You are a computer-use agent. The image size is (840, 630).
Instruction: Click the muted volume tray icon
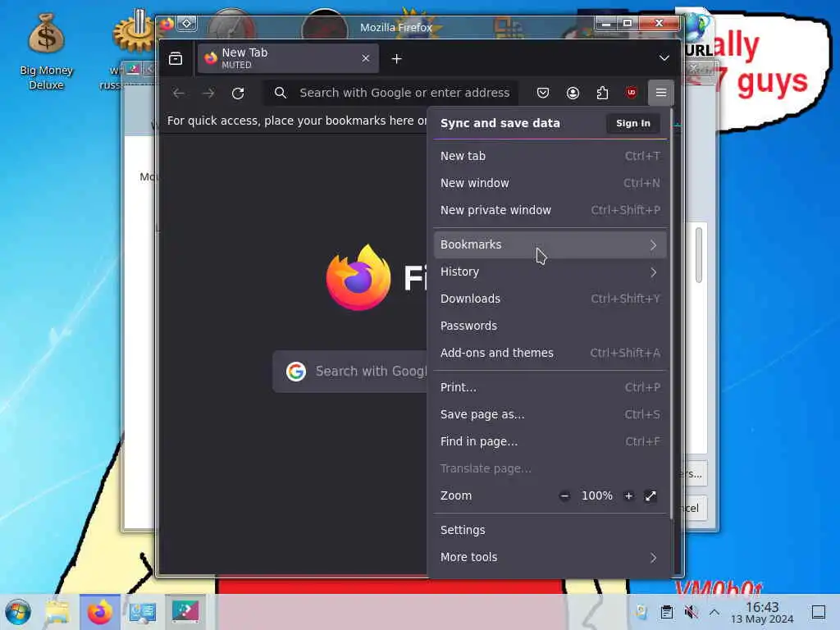pos(691,612)
